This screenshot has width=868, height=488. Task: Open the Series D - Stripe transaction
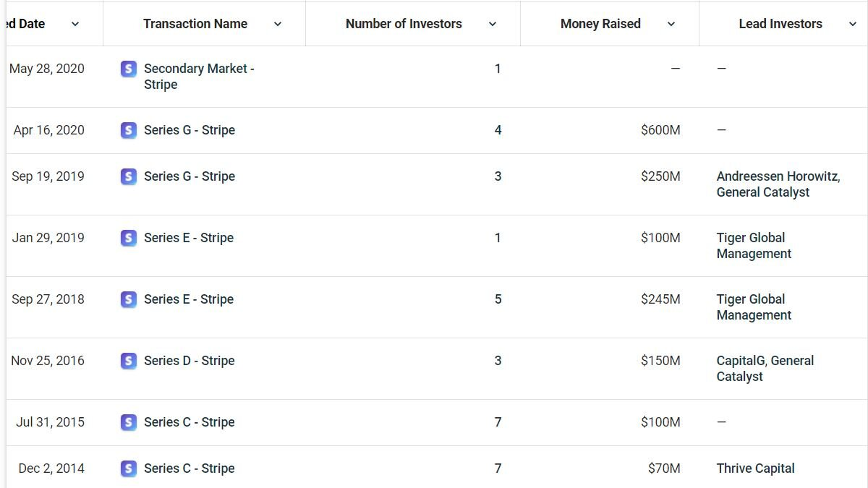pyautogui.click(x=190, y=361)
